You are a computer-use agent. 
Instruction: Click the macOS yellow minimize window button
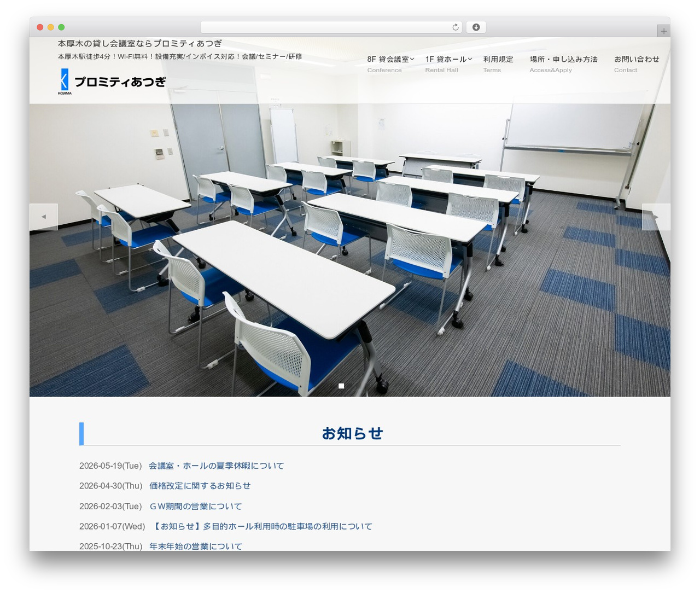click(50, 27)
